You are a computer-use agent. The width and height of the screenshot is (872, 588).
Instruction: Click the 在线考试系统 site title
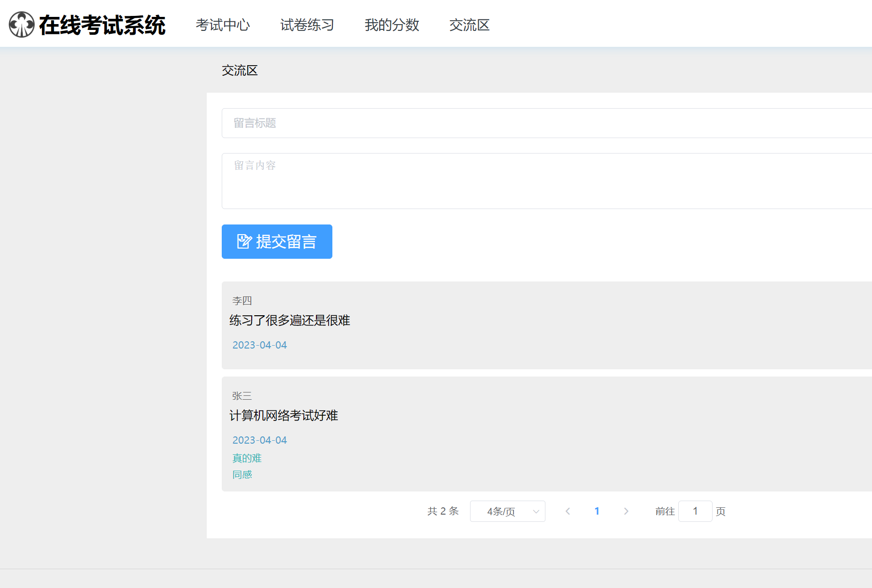tap(102, 25)
